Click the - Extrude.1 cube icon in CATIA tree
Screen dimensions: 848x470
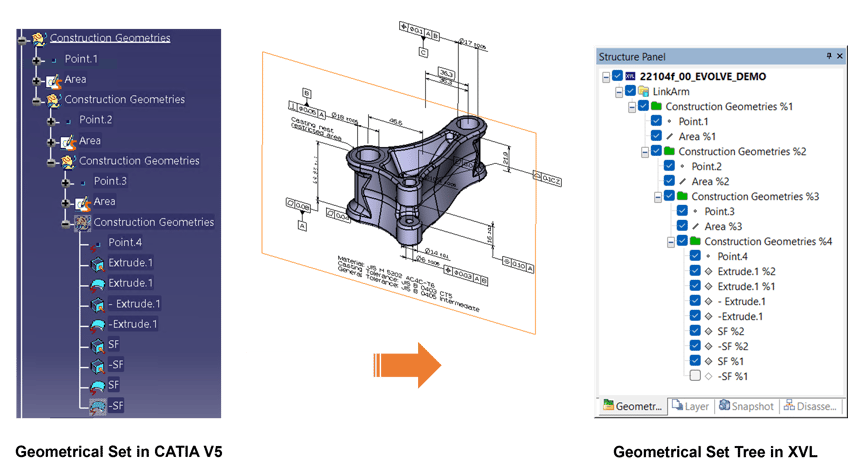(97, 304)
